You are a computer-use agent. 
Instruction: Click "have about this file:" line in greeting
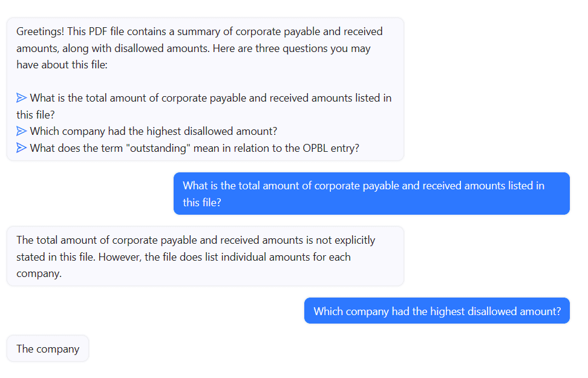[62, 64]
